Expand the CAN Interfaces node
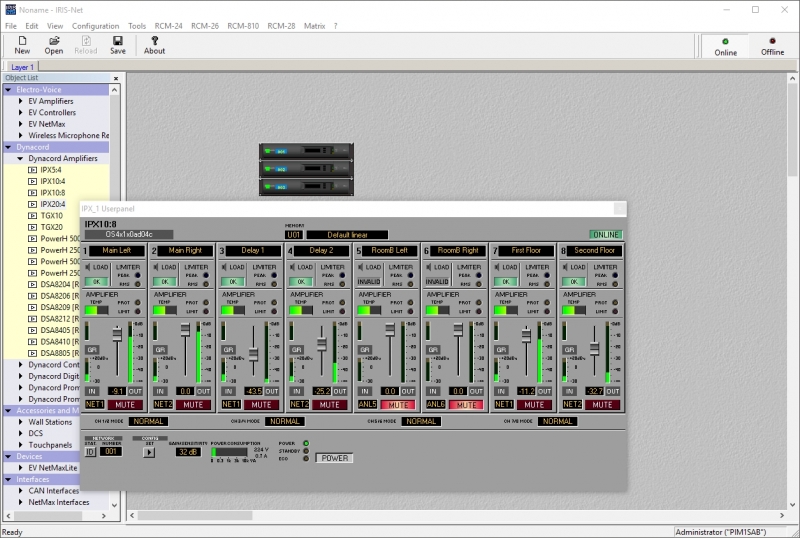The width and height of the screenshot is (800, 538). pos(20,491)
